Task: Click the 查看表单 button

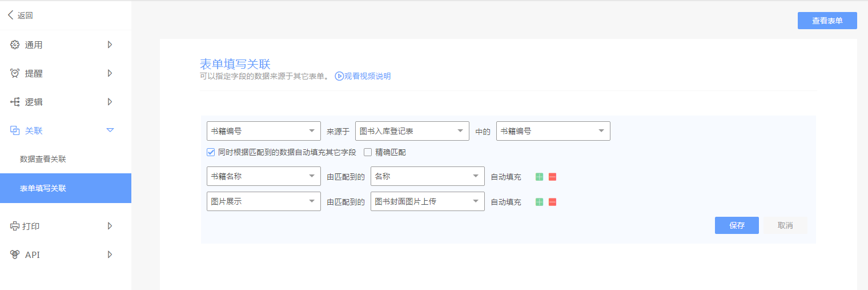Action: pos(827,21)
